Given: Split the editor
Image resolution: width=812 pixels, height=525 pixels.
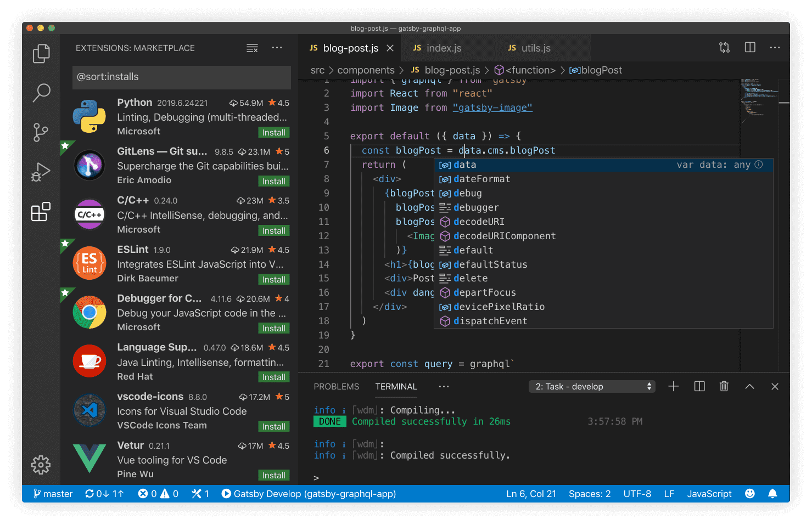Looking at the screenshot, I should pyautogui.click(x=749, y=47).
